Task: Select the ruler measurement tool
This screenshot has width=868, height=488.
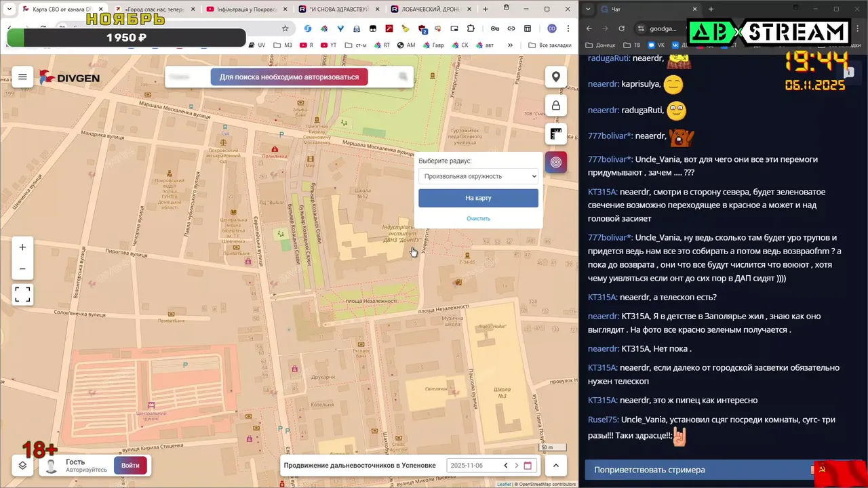Action: [556, 134]
